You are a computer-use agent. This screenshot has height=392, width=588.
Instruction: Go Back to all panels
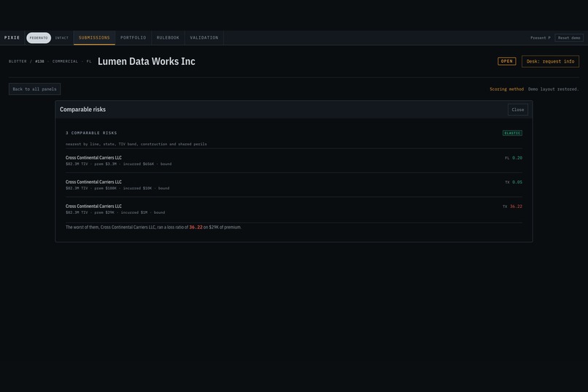[34, 89]
